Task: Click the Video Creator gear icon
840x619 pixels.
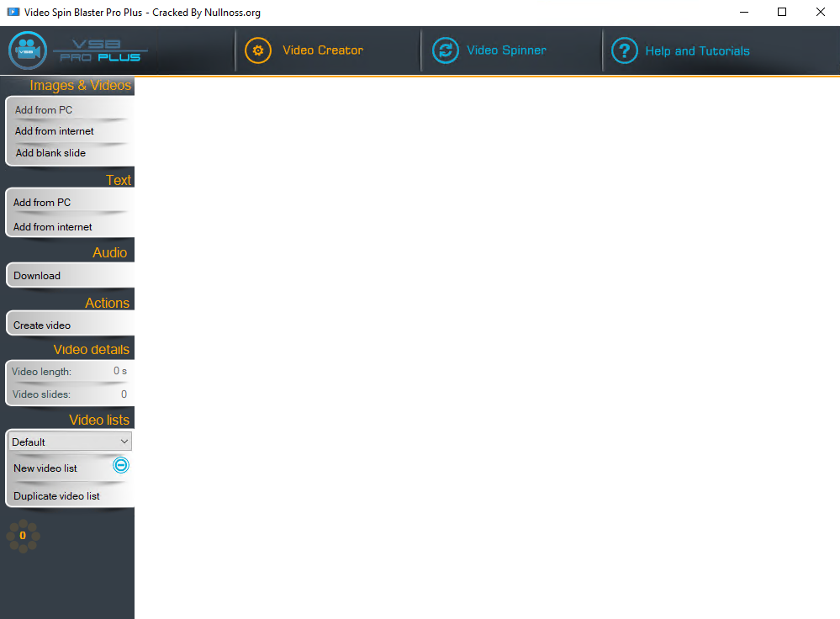Action: coord(258,50)
